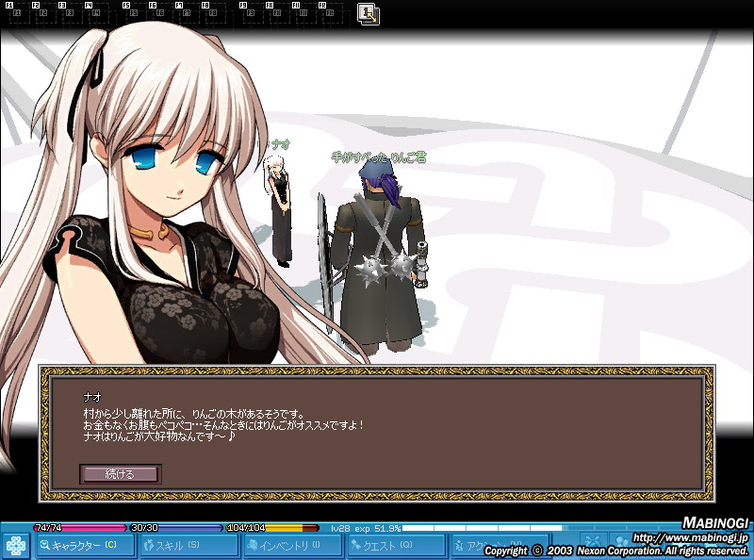Switch hotkey bar set with arrow icon
Image resolution: width=754 pixels, height=560 pixels.
[369, 14]
